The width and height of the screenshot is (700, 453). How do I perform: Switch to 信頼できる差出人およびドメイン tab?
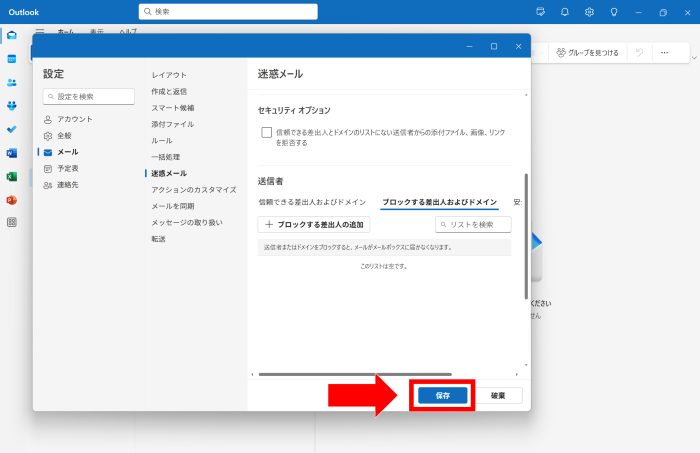tap(312, 202)
